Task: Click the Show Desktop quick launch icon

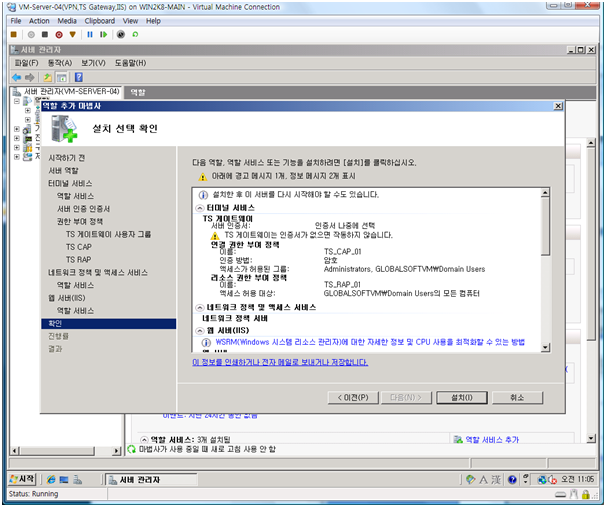Action: tap(64, 480)
